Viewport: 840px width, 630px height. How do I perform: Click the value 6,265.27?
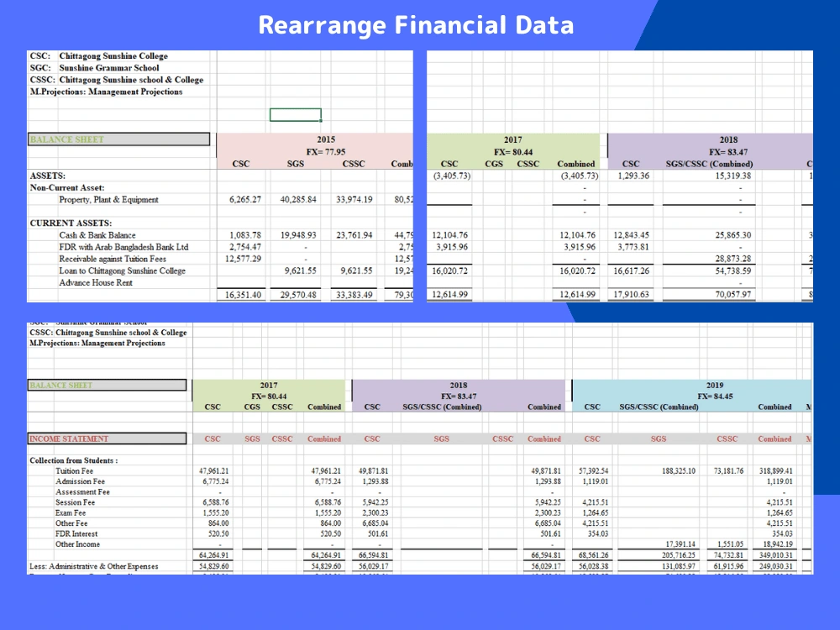(244, 199)
